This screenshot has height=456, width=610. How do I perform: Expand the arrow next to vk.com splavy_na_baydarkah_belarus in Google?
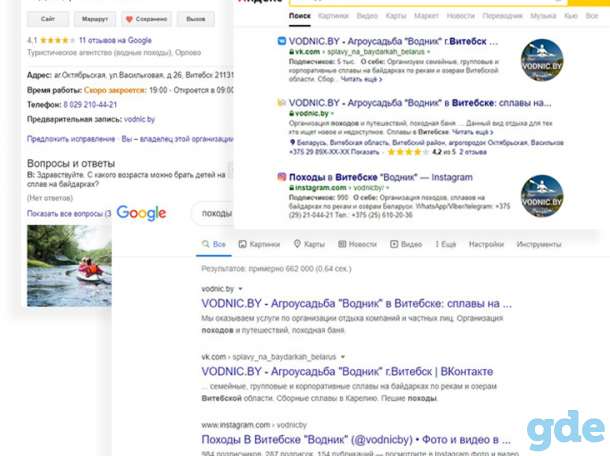pyautogui.click(x=343, y=357)
